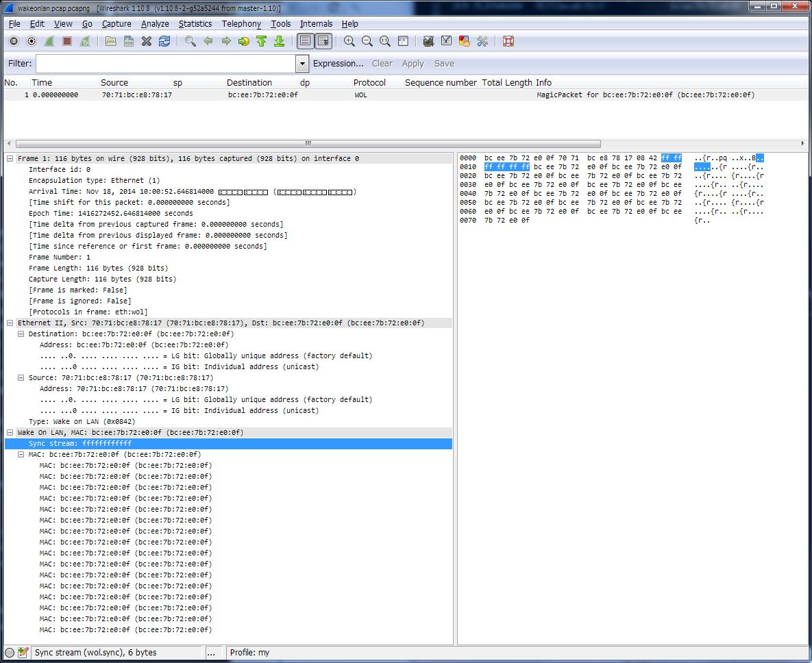Select Type: Wake on LAN (0x0842)
The image size is (812, 663).
(x=82, y=422)
